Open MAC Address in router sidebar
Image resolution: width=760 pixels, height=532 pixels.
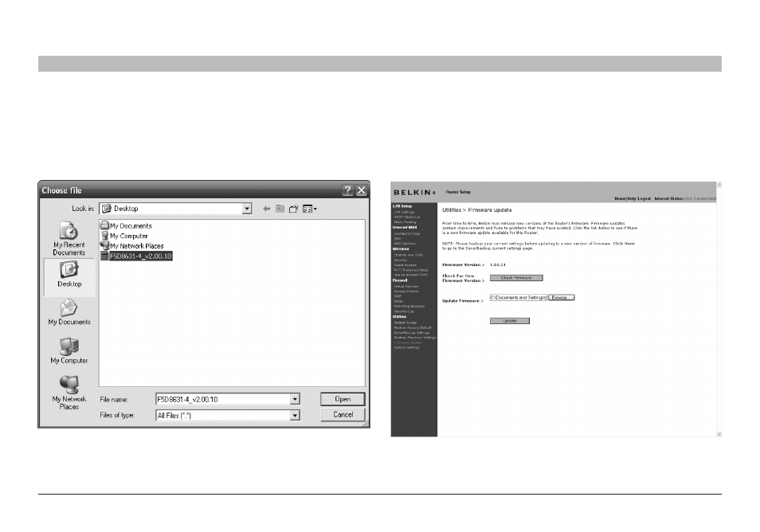click(405, 244)
